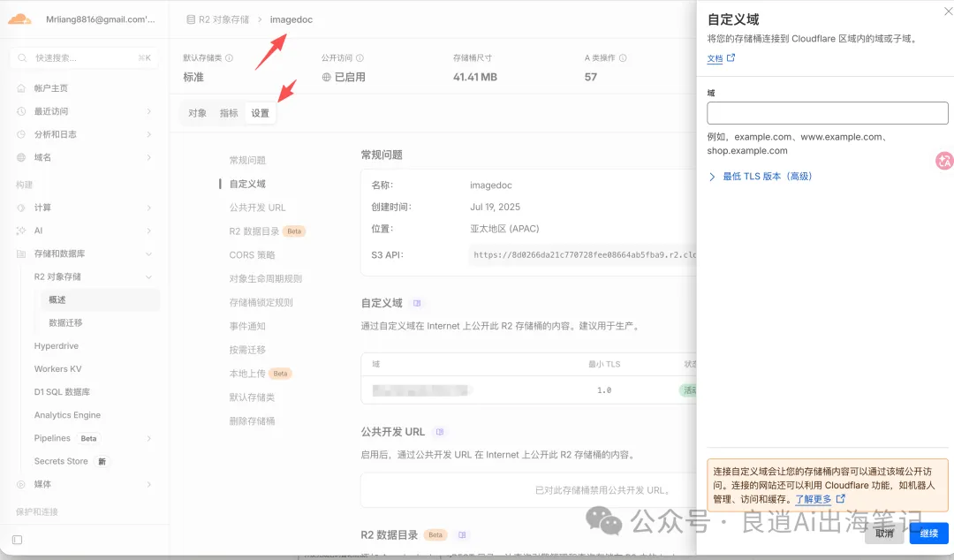Open Analytics Engine sidebar item

67,416
